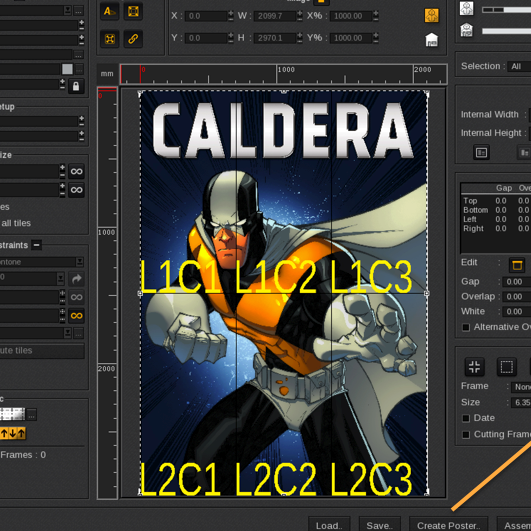Click the Create Poster.. button

[x=448, y=525]
